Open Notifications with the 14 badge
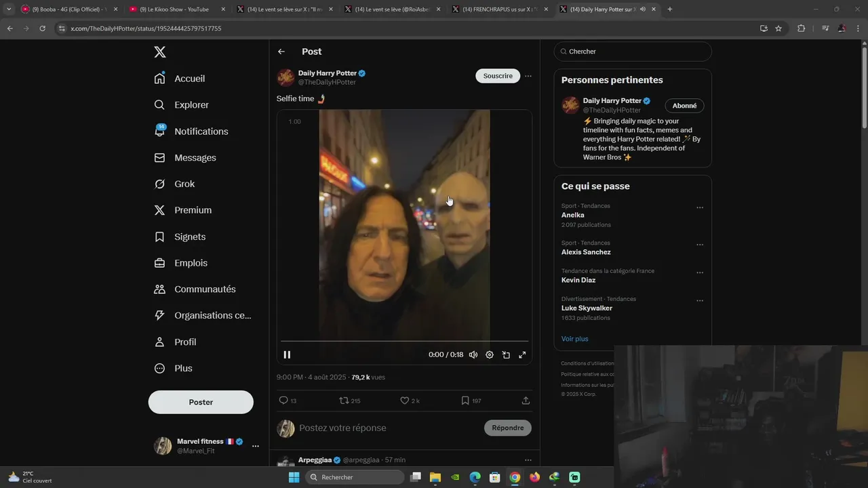868x488 pixels. click(x=192, y=131)
